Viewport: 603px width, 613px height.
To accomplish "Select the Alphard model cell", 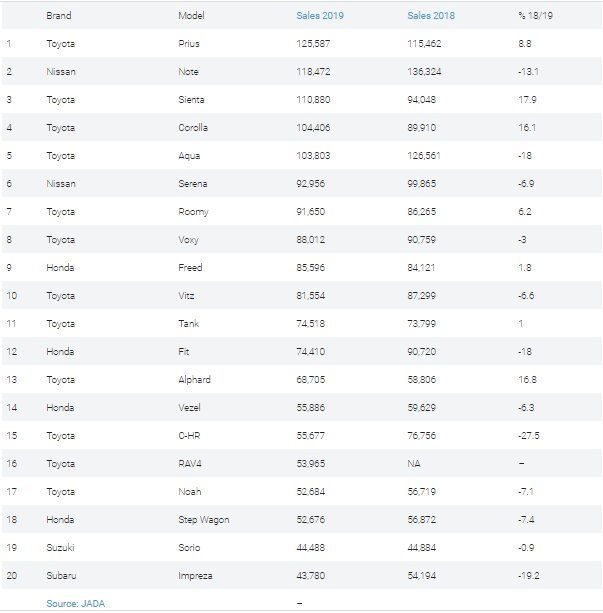I will pos(194,380).
